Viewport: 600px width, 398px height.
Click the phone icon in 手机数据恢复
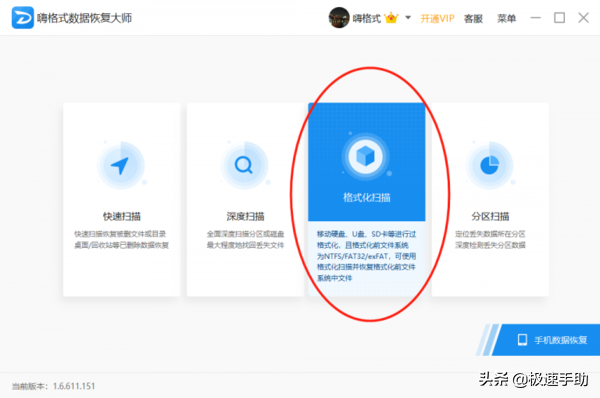[522, 340]
